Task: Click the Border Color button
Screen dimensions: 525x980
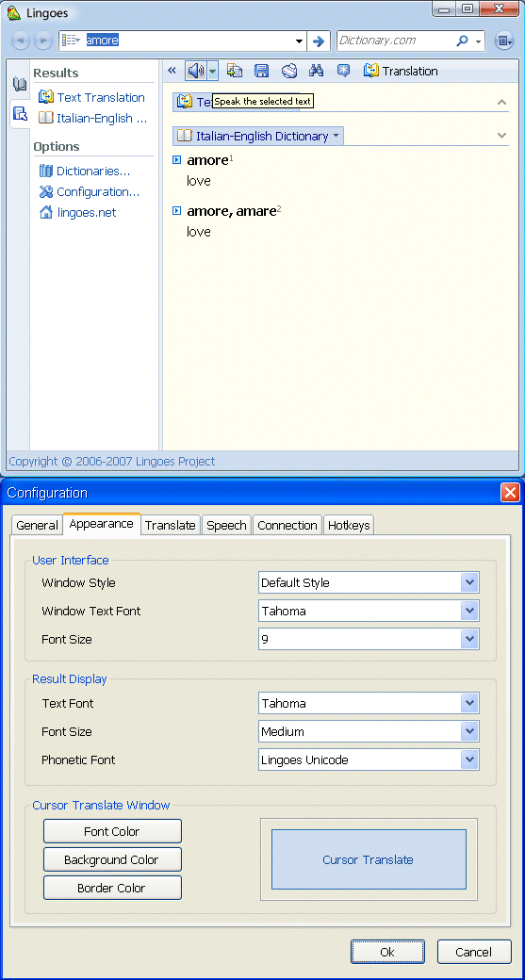Action: [x=112, y=888]
